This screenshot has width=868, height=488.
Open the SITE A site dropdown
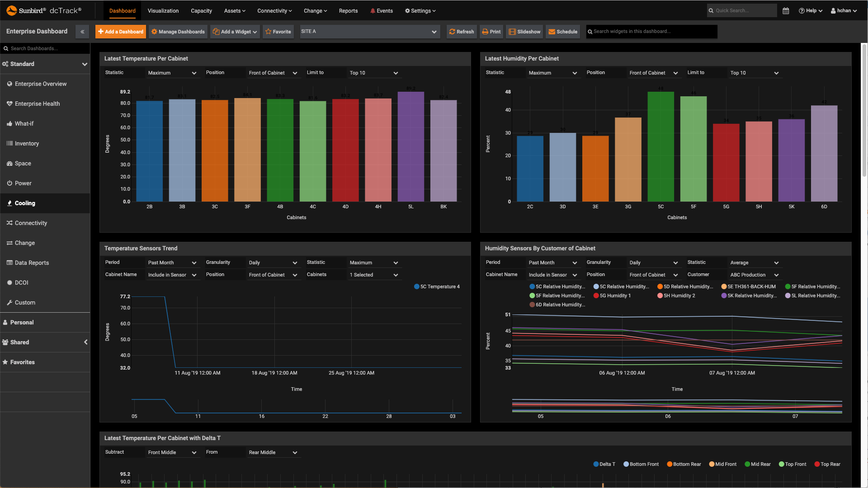[369, 32]
